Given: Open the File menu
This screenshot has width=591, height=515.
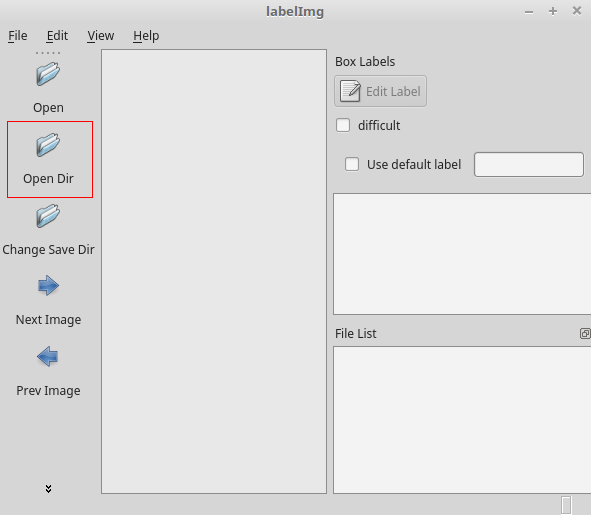Looking at the screenshot, I should [x=17, y=36].
